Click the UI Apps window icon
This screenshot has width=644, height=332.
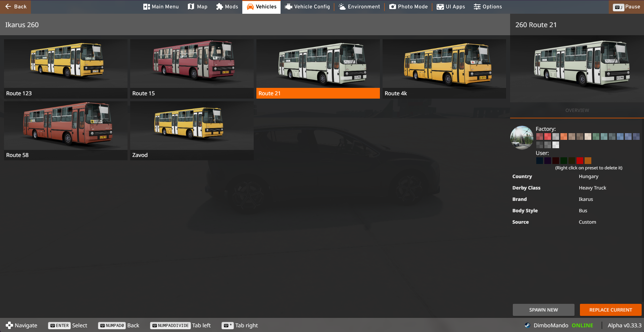coord(440,7)
